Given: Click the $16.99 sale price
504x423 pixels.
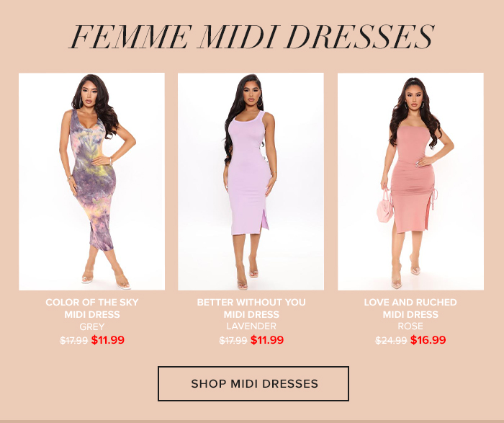Looking at the screenshot, I should (x=428, y=339).
